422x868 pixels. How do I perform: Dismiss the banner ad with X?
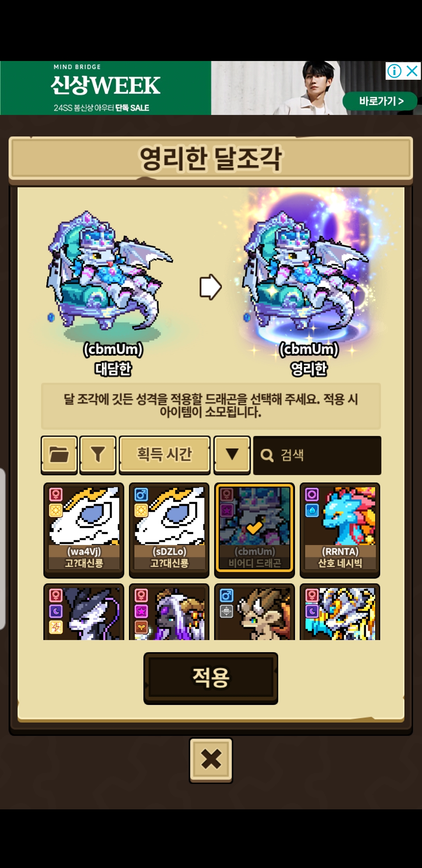point(412,71)
